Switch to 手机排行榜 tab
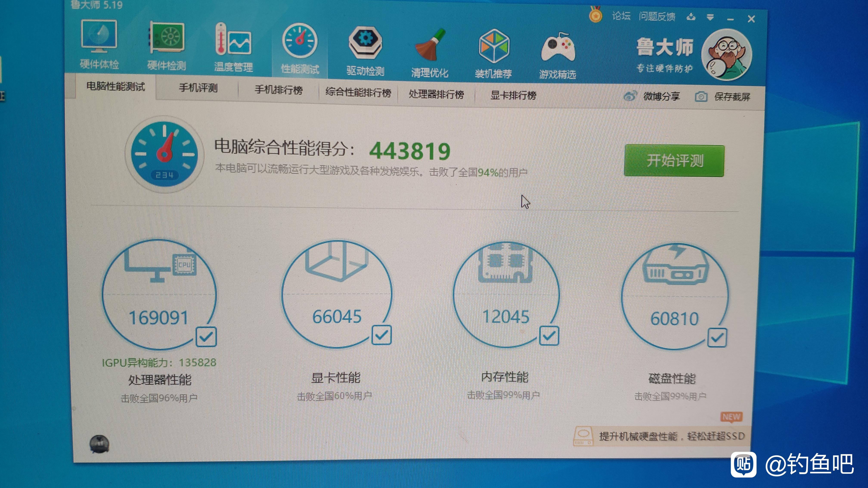The height and width of the screenshot is (488, 868). (x=279, y=90)
